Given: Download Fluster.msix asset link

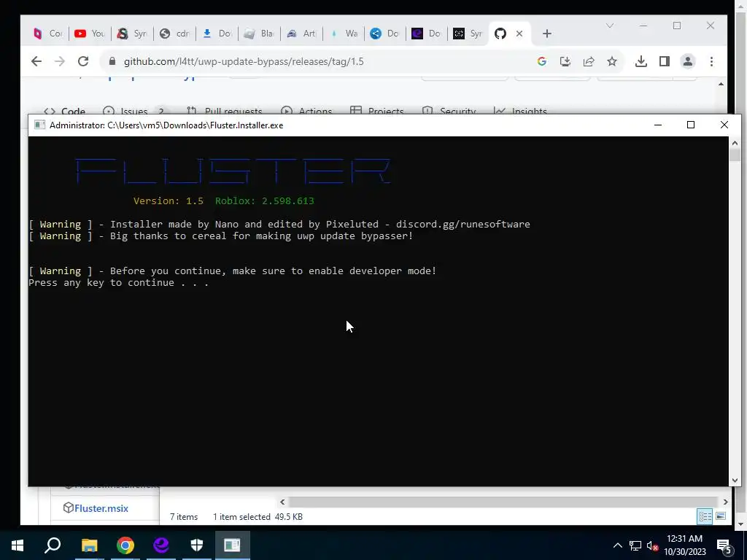Looking at the screenshot, I should point(101,508).
